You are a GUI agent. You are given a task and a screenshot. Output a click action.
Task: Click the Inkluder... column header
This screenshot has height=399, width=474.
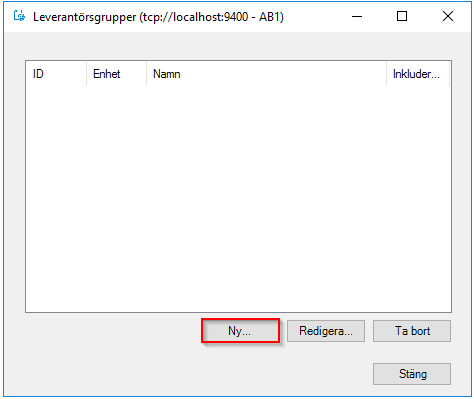pyautogui.click(x=418, y=74)
